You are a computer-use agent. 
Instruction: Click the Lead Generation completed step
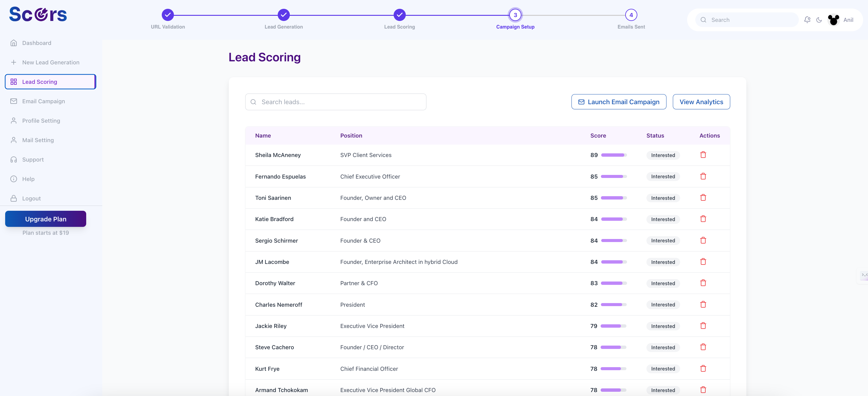283,15
